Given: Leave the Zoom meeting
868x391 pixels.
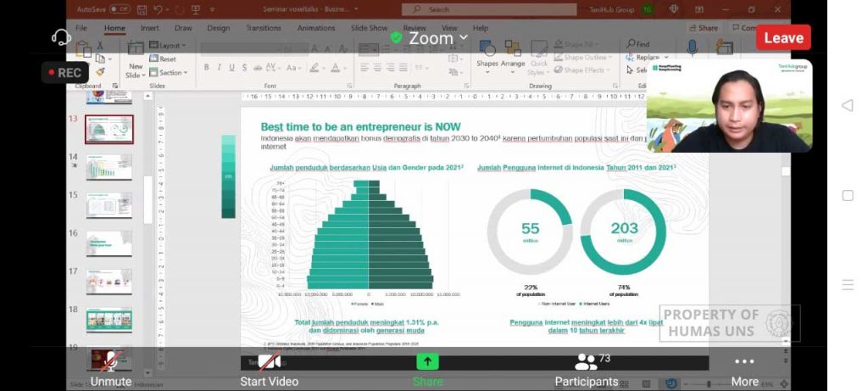Looking at the screenshot, I should click(x=783, y=37).
